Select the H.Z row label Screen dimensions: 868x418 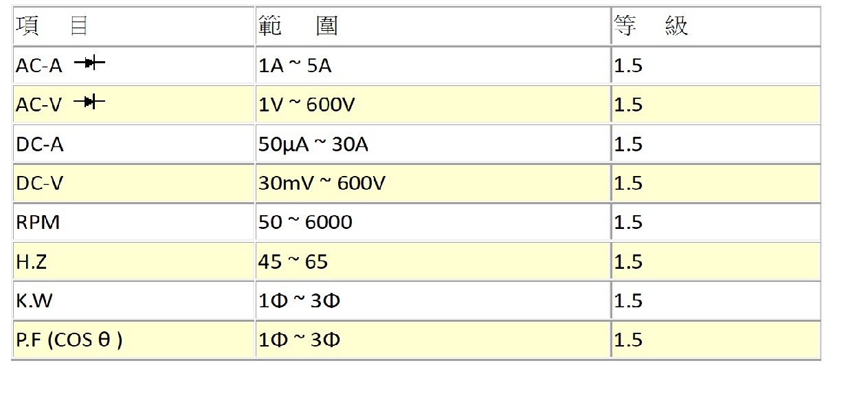point(32,262)
